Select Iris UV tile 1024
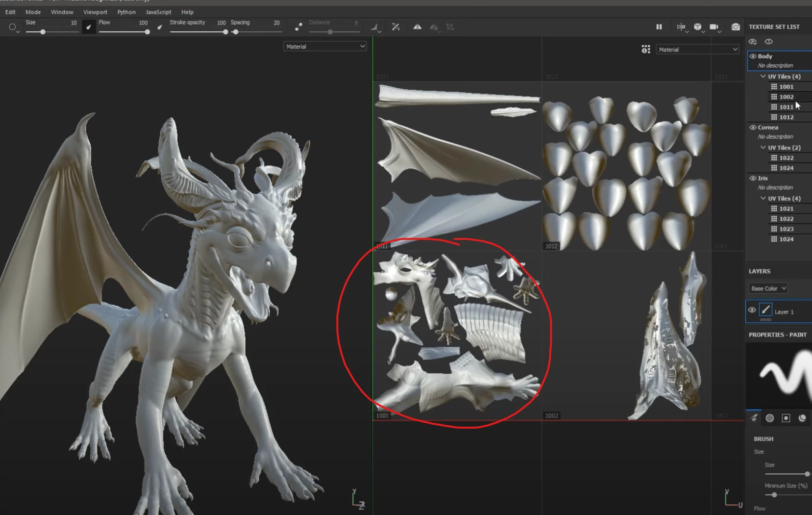Image resolution: width=812 pixels, height=515 pixels. [x=787, y=239]
